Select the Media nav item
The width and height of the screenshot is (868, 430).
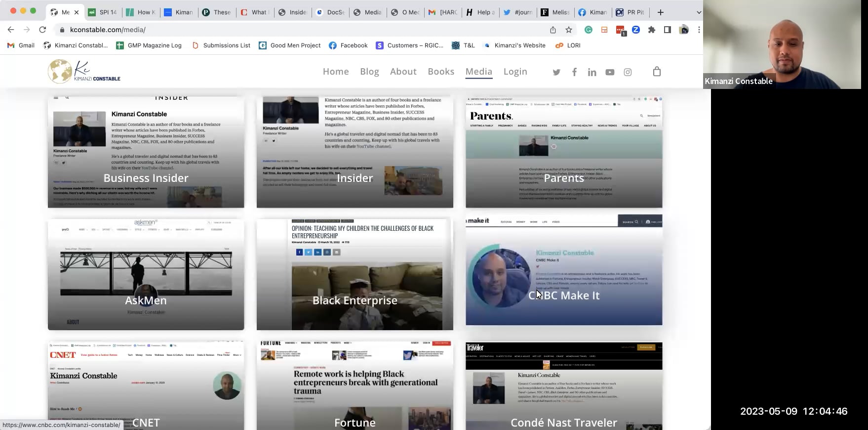coord(479,72)
